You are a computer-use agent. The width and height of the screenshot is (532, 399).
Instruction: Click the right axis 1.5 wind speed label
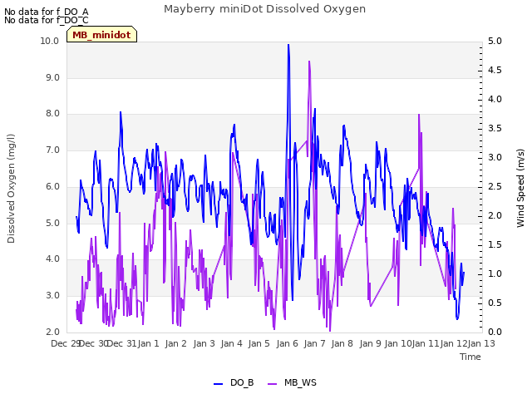tap(495, 244)
